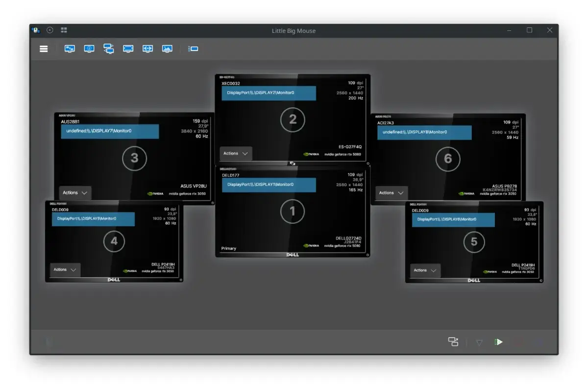Open the monitor information view icon

point(89,49)
